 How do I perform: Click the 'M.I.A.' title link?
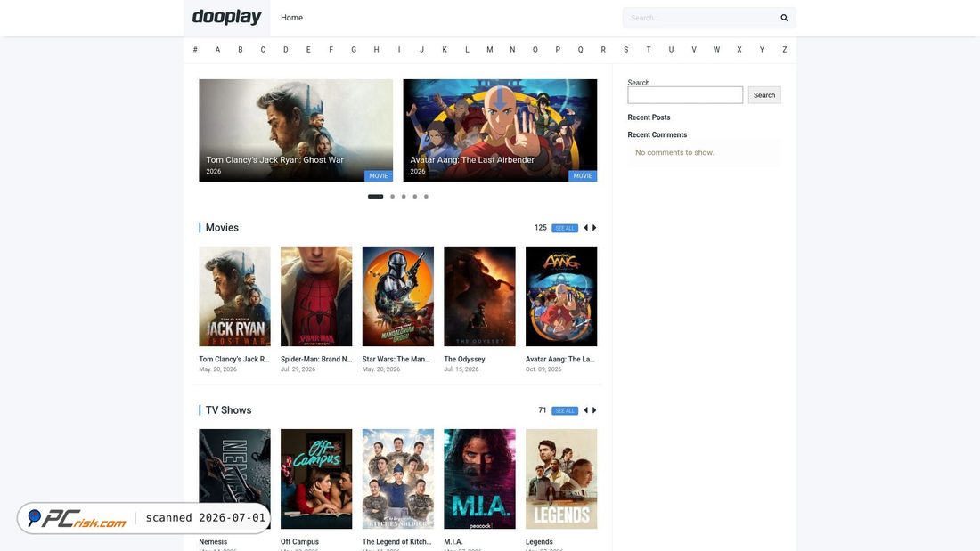tap(453, 541)
